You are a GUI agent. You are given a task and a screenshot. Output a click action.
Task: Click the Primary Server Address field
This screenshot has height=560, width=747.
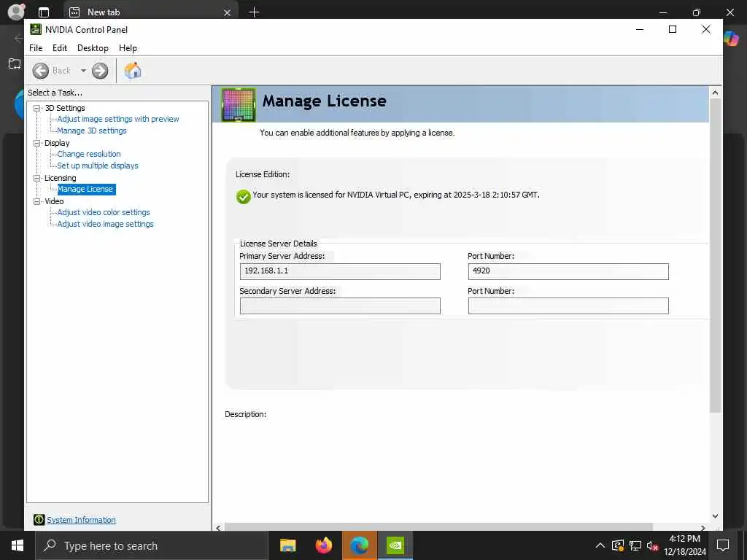click(x=340, y=271)
